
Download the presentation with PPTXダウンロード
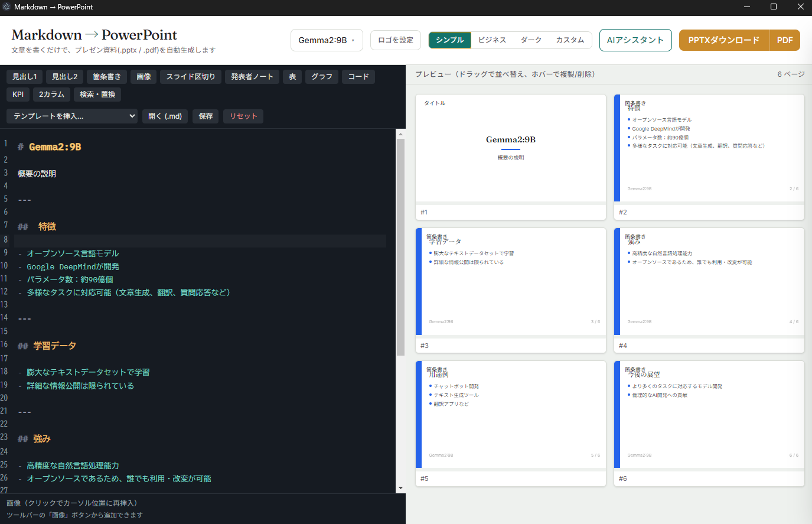click(724, 40)
